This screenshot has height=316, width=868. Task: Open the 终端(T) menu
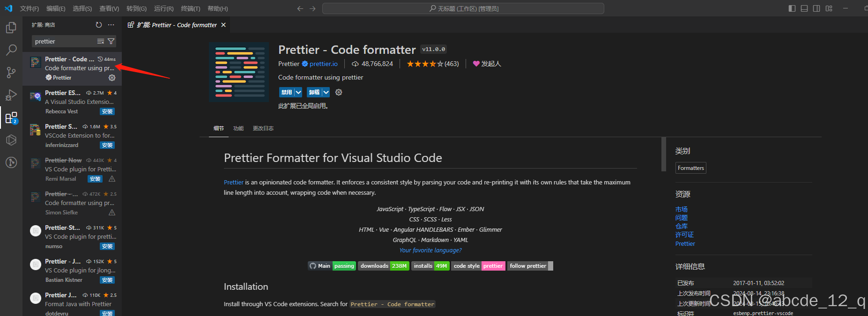pos(190,8)
